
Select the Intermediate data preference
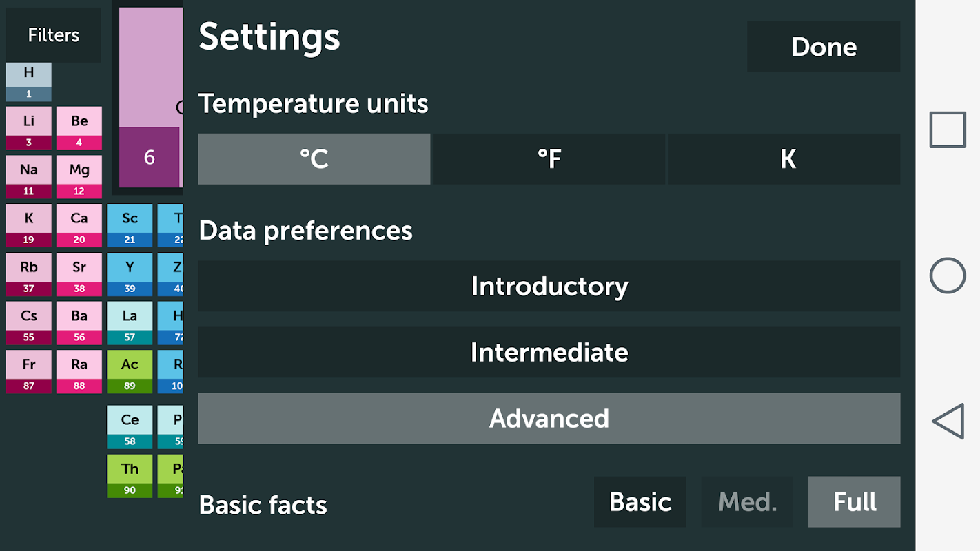[549, 352]
